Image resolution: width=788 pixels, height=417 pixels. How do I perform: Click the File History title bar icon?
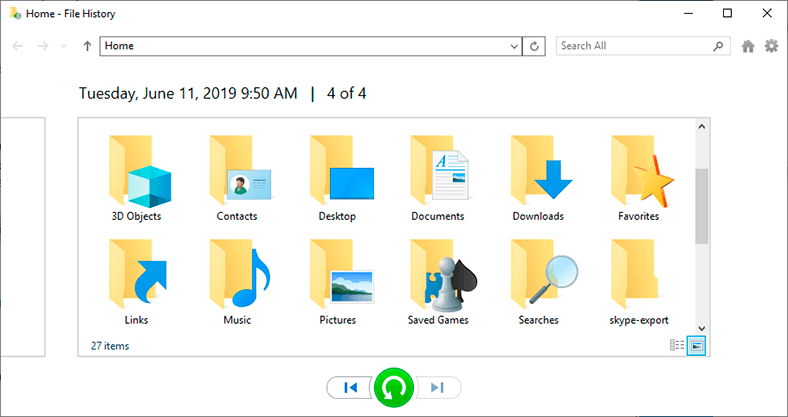pyautogui.click(x=16, y=14)
